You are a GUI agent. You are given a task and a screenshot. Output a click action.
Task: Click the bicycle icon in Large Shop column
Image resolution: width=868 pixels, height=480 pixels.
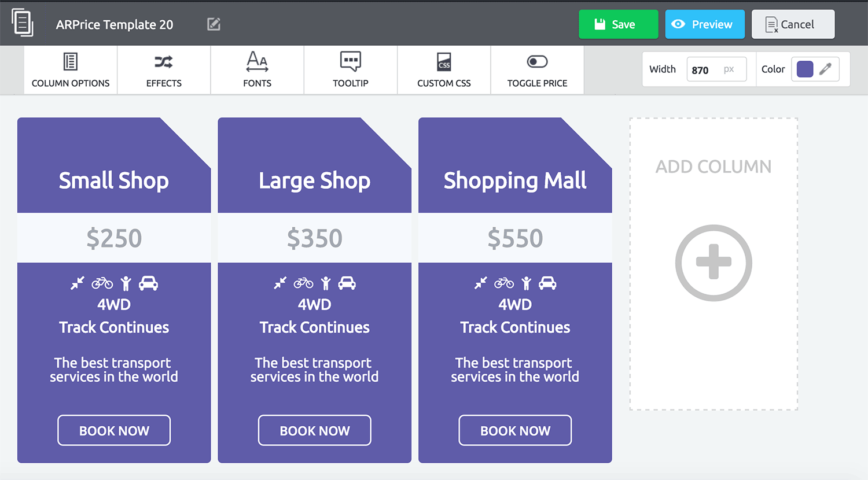(x=303, y=283)
